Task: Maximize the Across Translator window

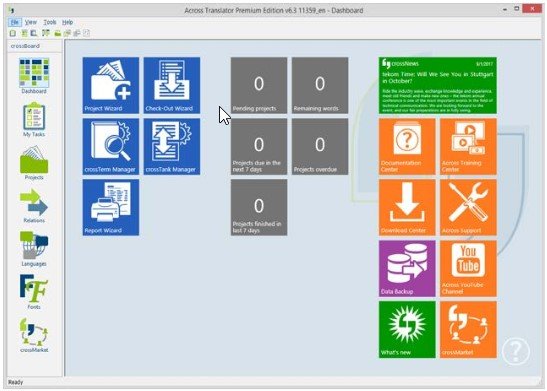Action: coord(517,9)
